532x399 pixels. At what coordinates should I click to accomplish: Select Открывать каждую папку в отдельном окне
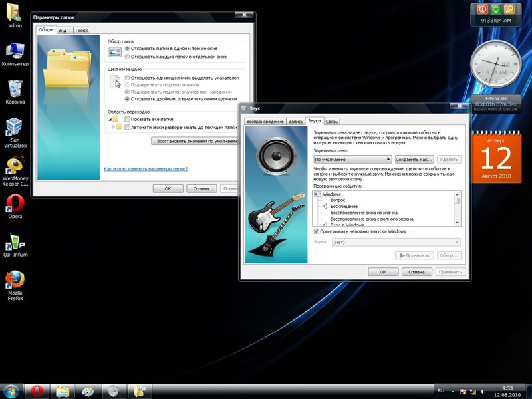coord(176,57)
